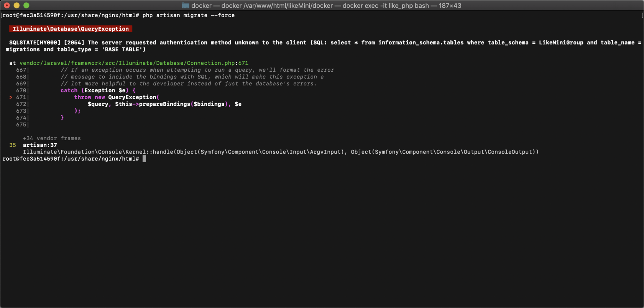Click the line number 675

point(21,125)
